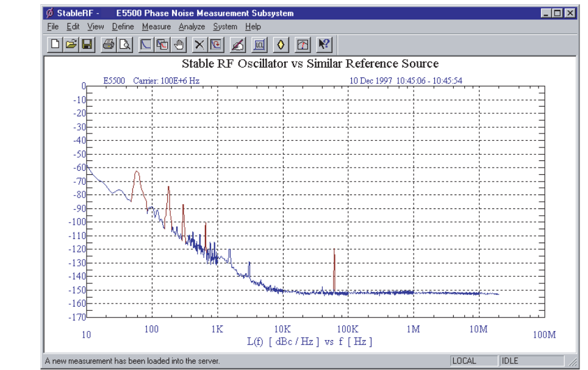Click the yellow diamond marker icon

click(x=281, y=44)
